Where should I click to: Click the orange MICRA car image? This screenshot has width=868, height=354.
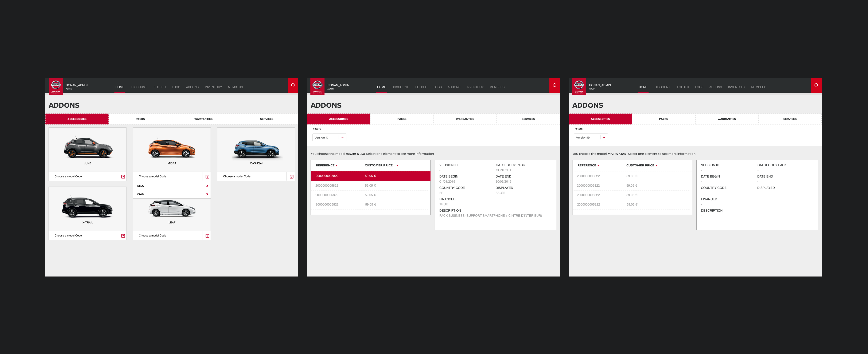pos(172,148)
